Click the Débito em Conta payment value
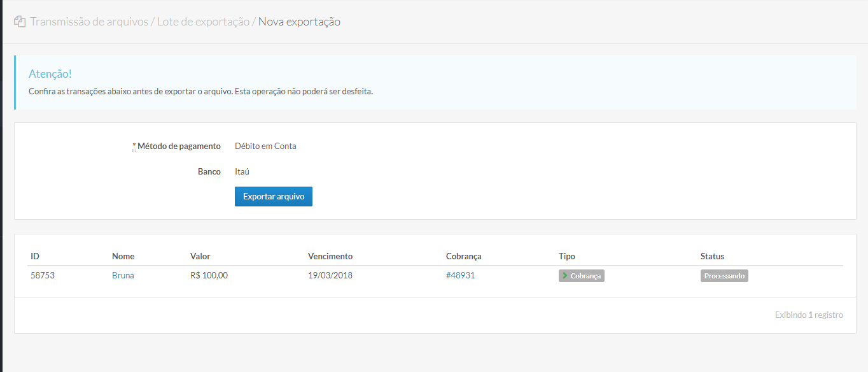This screenshot has width=868, height=372. [265, 146]
